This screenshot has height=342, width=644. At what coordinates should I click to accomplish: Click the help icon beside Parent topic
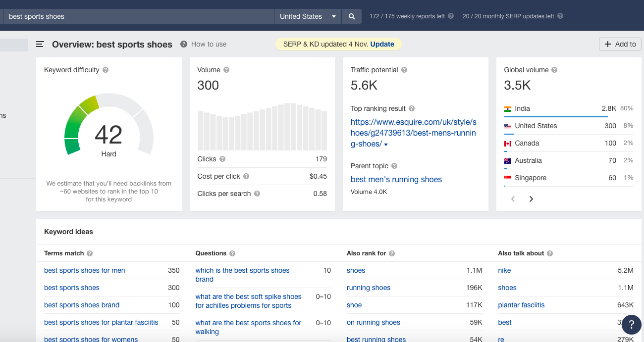tap(394, 166)
